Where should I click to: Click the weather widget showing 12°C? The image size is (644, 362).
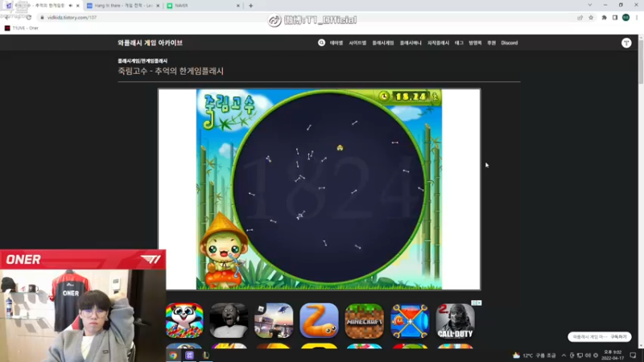[535, 356]
